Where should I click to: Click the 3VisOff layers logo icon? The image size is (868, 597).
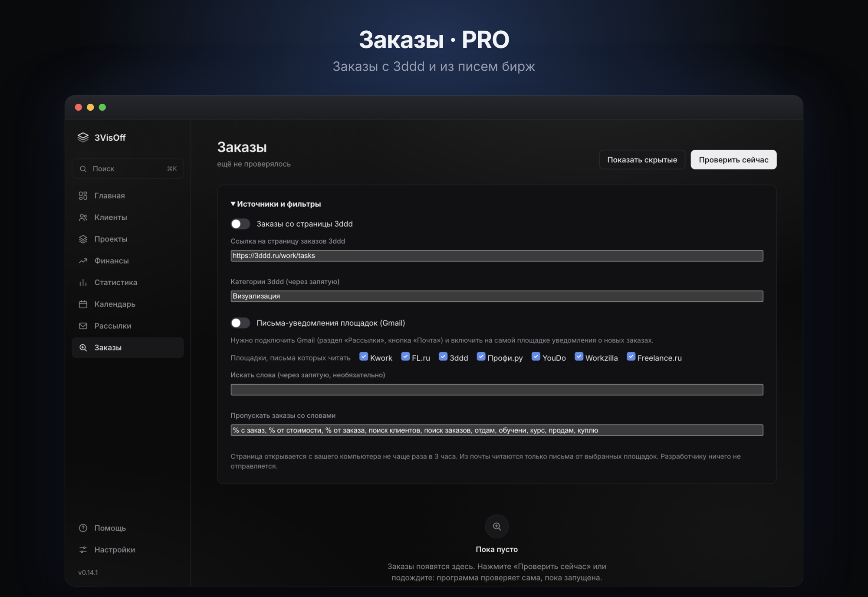(x=83, y=137)
